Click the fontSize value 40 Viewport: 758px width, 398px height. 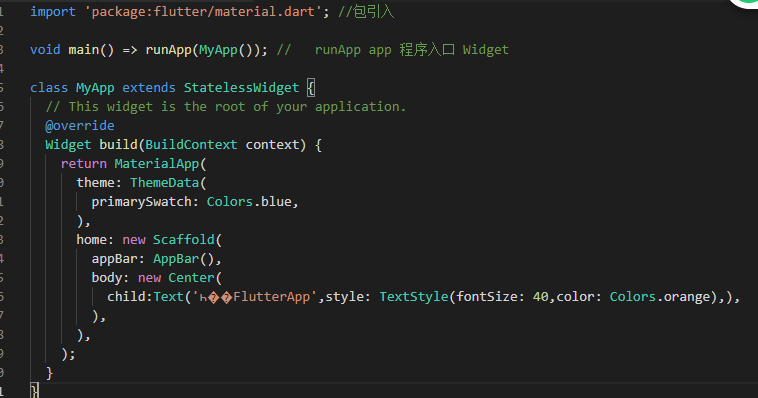coord(540,296)
